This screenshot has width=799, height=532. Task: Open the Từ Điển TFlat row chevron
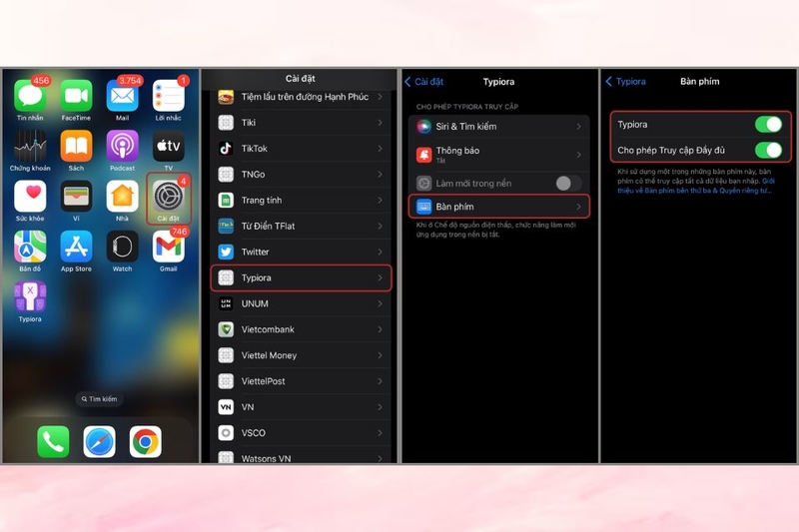coord(381,226)
